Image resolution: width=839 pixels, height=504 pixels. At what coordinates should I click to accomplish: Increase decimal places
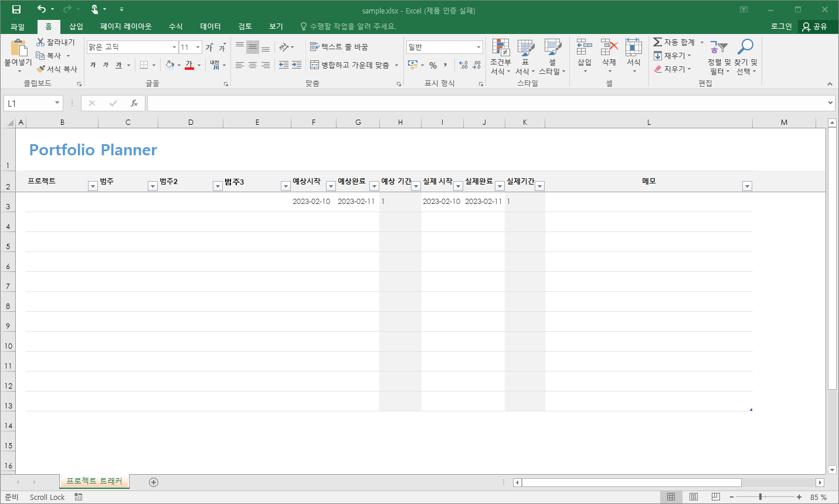pyautogui.click(x=464, y=65)
